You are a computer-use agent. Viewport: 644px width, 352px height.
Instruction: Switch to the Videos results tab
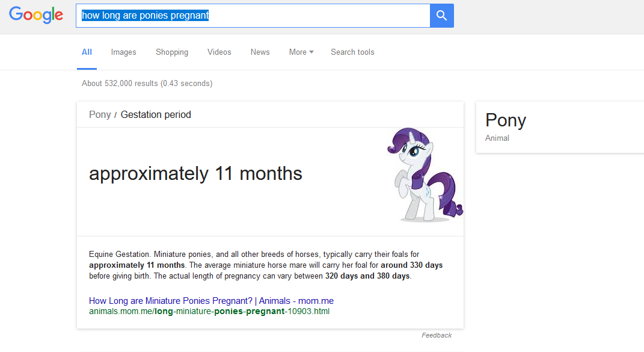coord(219,52)
